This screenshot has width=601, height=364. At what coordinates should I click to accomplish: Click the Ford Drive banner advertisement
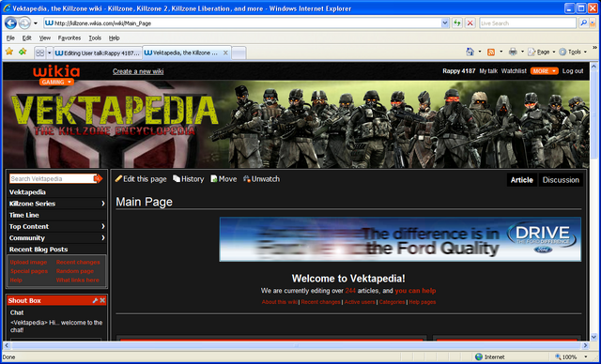click(x=400, y=239)
